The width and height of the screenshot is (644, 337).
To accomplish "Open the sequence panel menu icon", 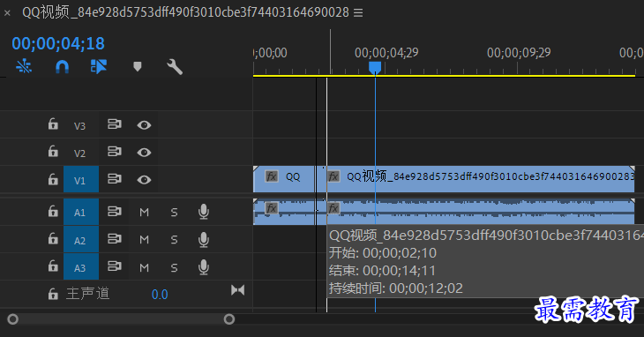I will coord(358,12).
